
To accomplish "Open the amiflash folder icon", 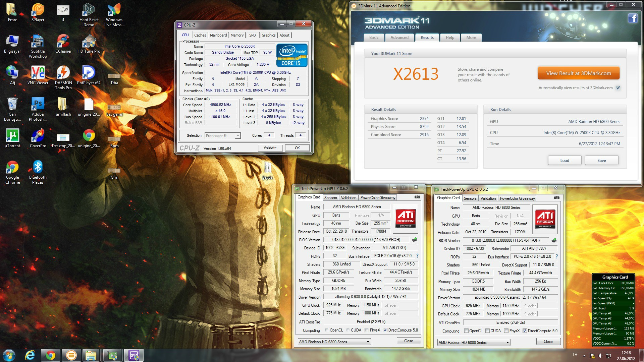I will point(63,107).
